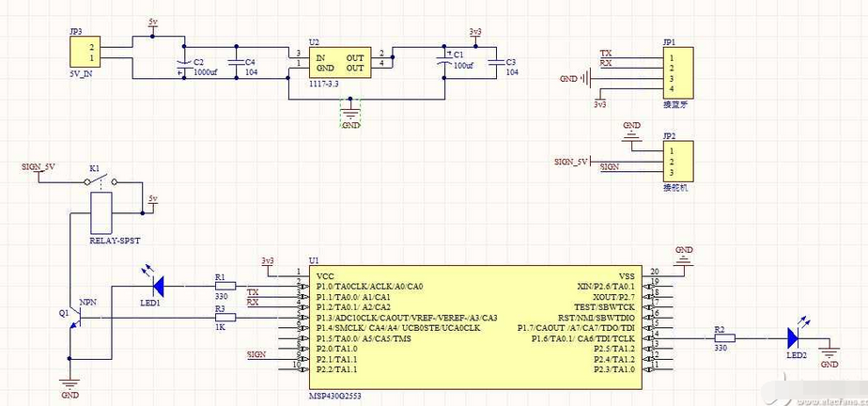868x406 pixels.
Task: Click the Chinese caption under JP1
Action: (x=674, y=104)
